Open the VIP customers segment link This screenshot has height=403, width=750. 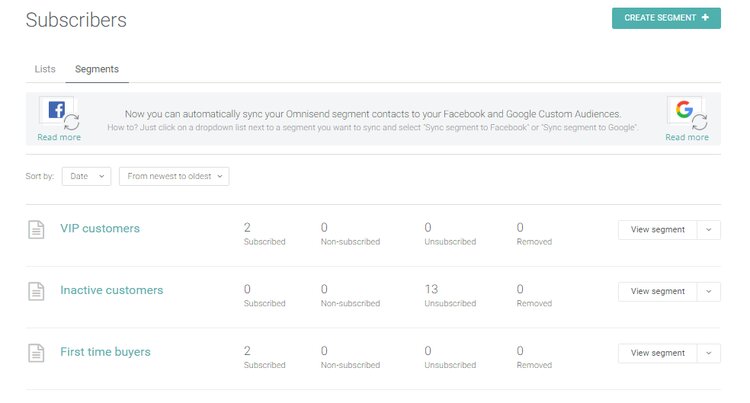[100, 229]
